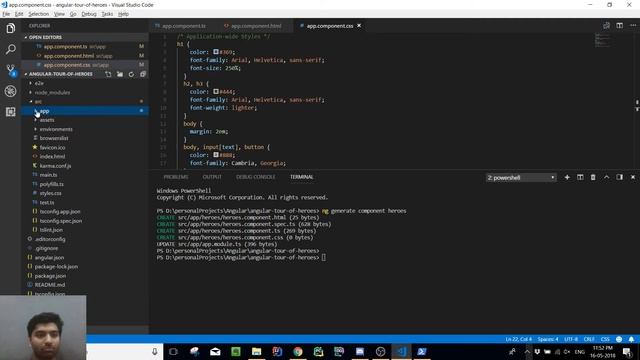Viewport: 640px width, 360px height.
Task: Change indentation via Spaces: 4
Action: (x=548, y=339)
